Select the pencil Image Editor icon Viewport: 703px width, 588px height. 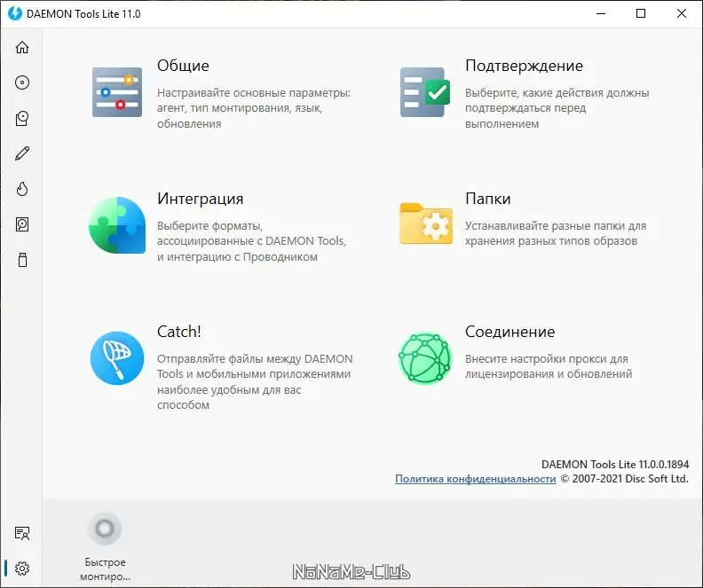click(22, 153)
